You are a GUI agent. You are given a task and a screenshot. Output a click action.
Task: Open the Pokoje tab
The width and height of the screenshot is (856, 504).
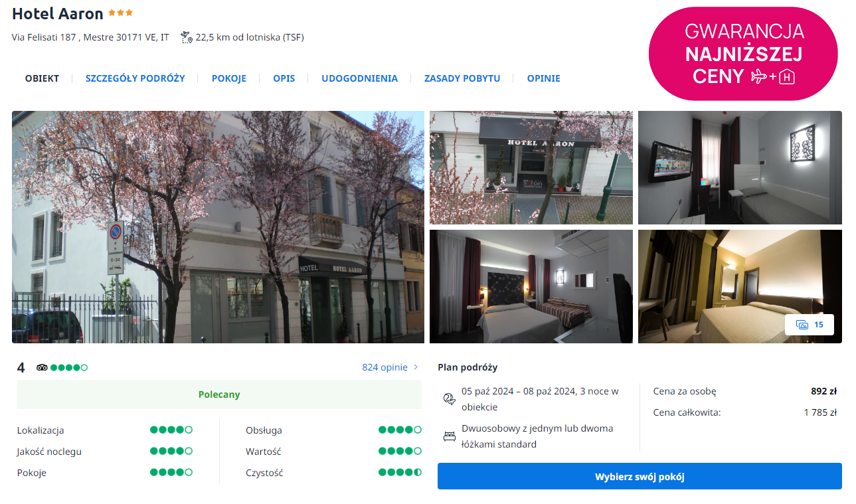(228, 78)
